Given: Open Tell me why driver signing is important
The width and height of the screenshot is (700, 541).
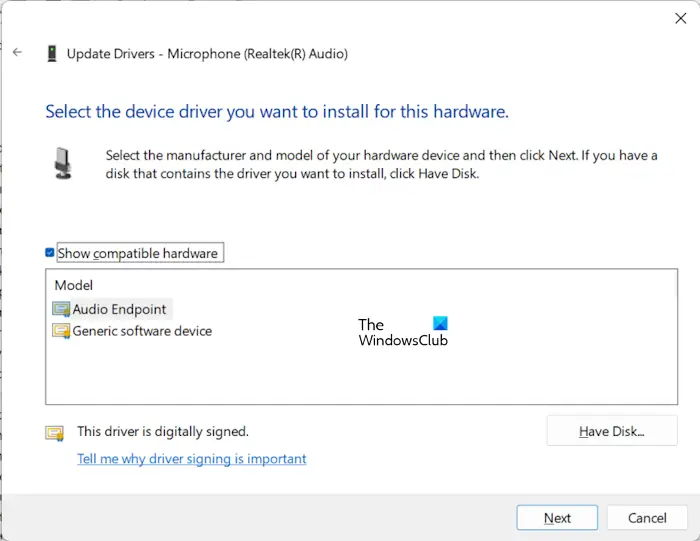Looking at the screenshot, I should [x=192, y=459].
